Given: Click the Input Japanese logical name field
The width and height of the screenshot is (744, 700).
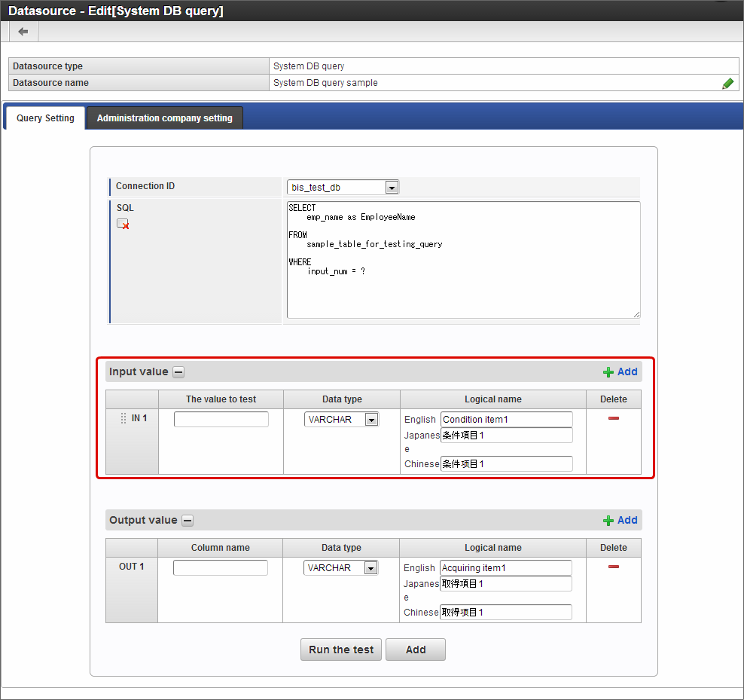Looking at the screenshot, I should (x=507, y=435).
